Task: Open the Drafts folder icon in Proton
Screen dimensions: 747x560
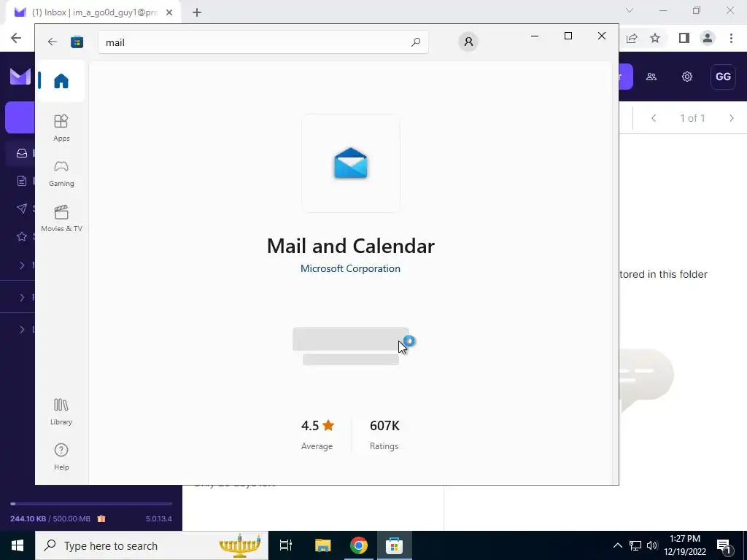Action: click(22, 181)
